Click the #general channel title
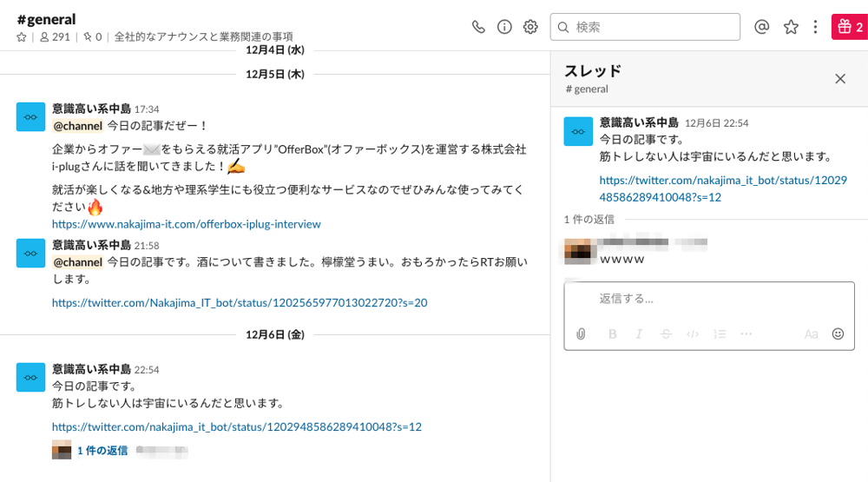This screenshot has width=868, height=482. point(47,19)
